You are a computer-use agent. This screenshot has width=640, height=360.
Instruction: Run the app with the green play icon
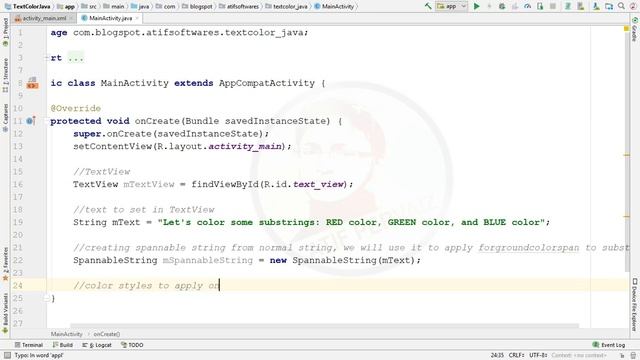click(x=476, y=6)
